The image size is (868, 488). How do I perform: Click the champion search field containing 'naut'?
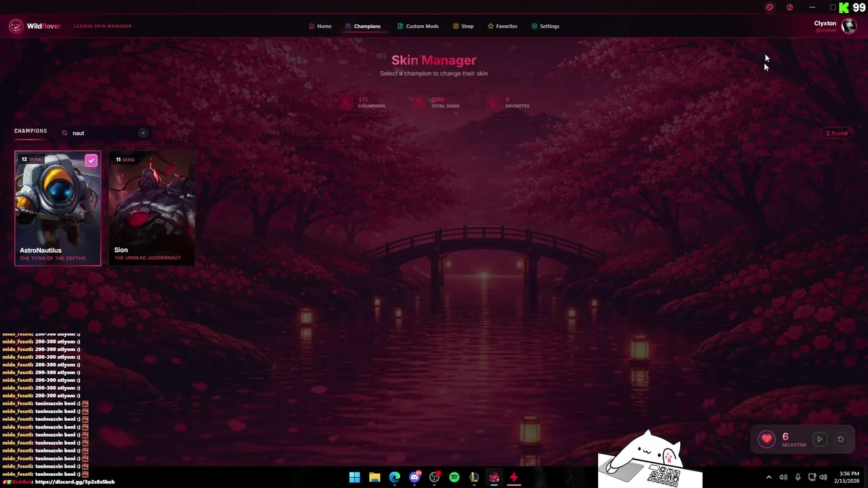pyautogui.click(x=103, y=133)
